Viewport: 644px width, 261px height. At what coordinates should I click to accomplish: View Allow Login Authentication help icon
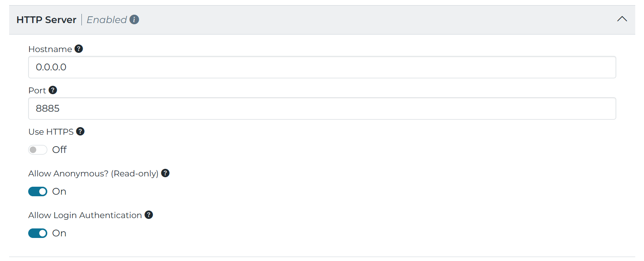(x=149, y=215)
